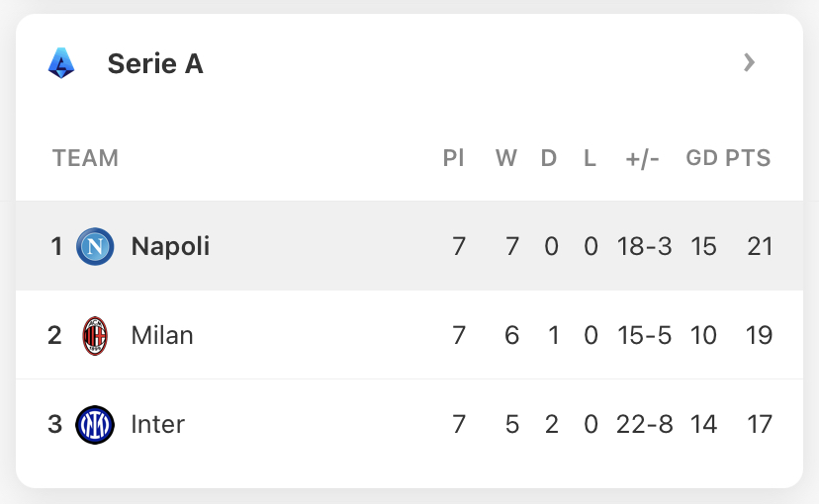Select the PTS column header
The width and height of the screenshot is (819, 504).
[748, 158]
